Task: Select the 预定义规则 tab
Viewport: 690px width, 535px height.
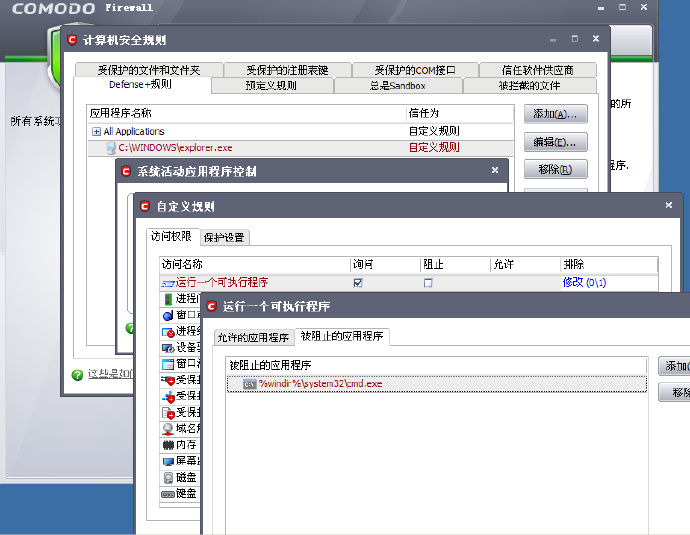Action: (272, 85)
